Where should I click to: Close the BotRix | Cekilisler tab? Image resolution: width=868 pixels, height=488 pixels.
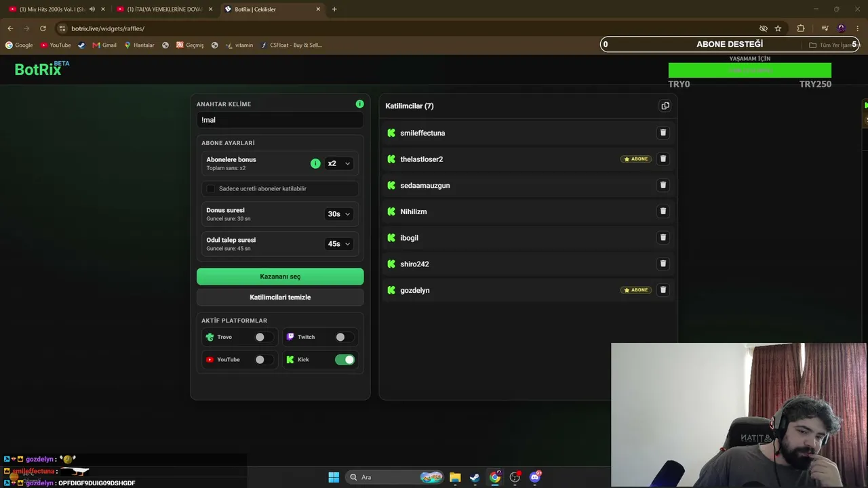317,9
